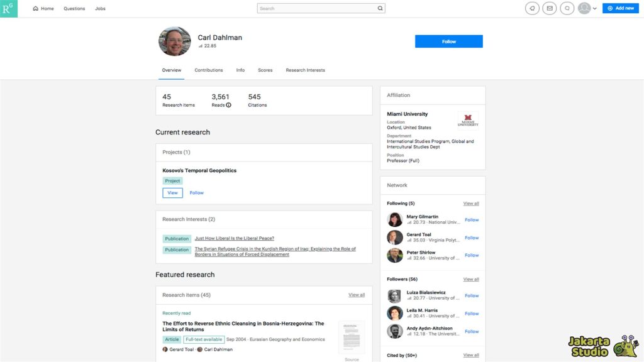This screenshot has width=644, height=362.
Task: Go to Home in top navigation
Action: (43, 9)
